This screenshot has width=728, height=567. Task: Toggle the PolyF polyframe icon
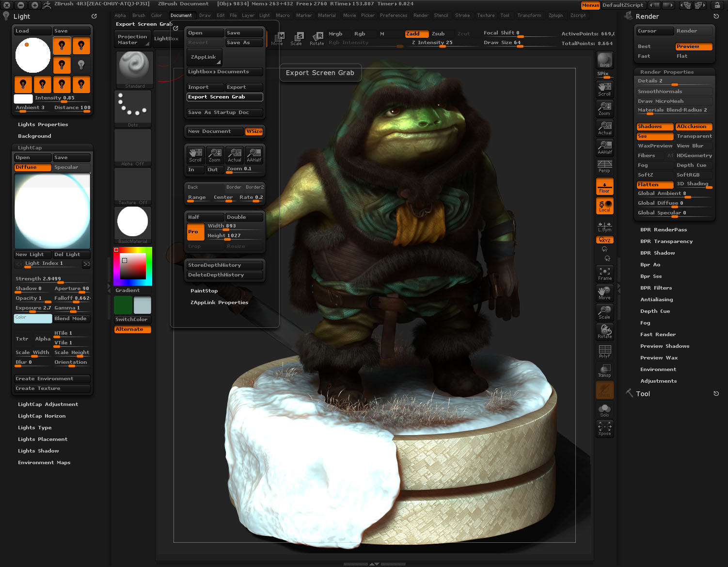[604, 351]
